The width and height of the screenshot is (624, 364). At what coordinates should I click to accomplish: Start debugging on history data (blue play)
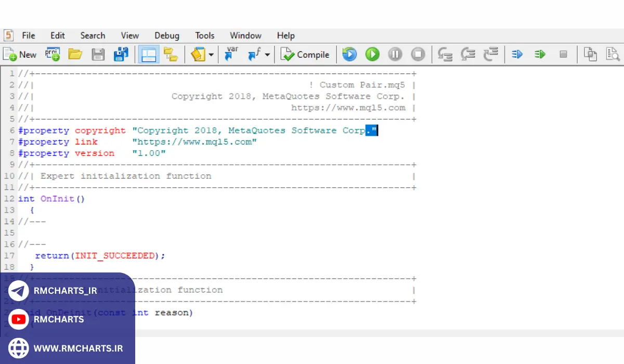coord(349,54)
